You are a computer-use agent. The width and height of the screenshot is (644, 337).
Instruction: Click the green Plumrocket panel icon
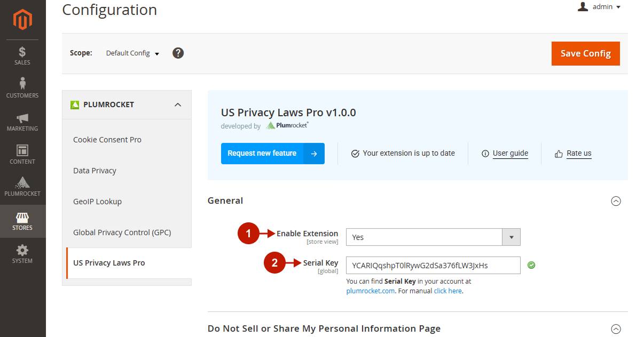[75, 105]
